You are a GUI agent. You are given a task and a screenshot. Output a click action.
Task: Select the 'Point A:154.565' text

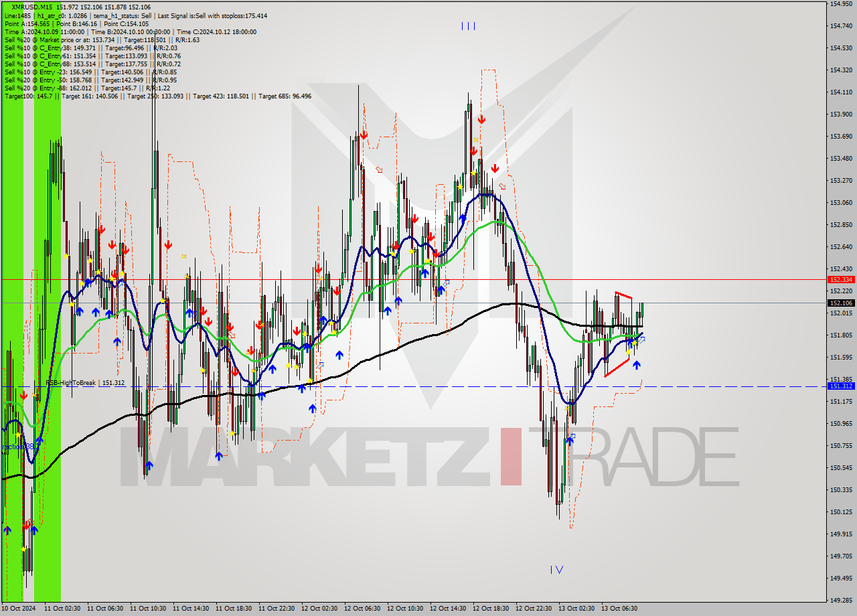click(26, 23)
